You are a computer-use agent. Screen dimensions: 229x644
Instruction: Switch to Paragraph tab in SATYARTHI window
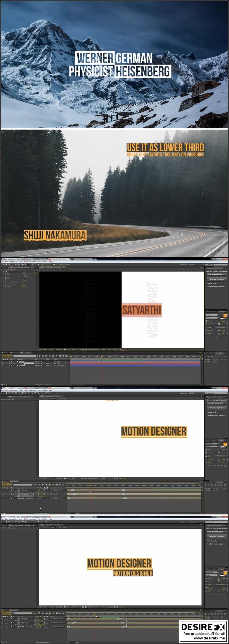point(219,353)
